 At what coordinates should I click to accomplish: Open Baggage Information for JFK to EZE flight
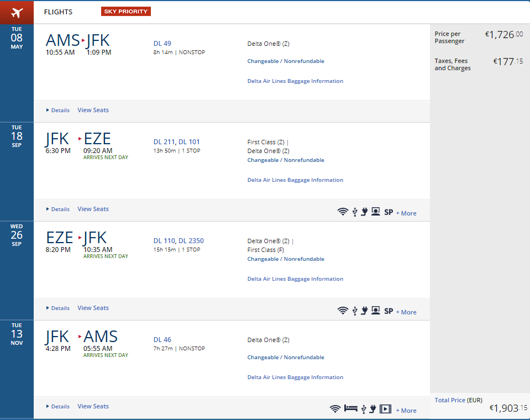pyautogui.click(x=295, y=180)
